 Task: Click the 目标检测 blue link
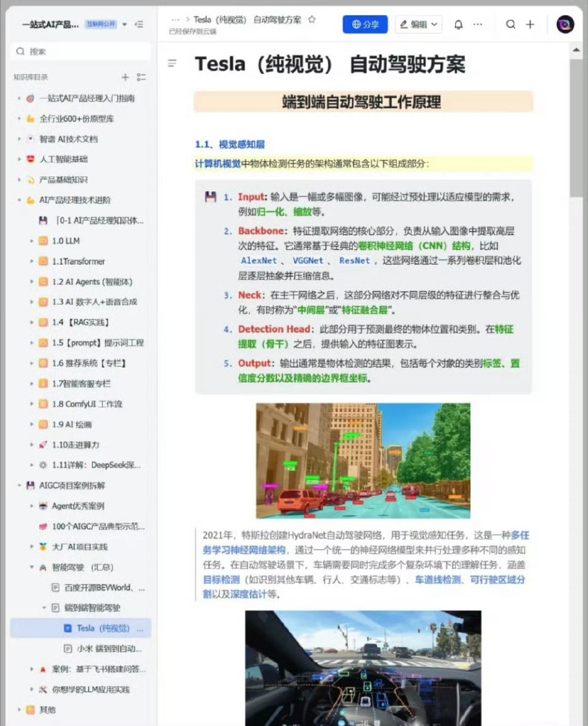click(x=221, y=580)
